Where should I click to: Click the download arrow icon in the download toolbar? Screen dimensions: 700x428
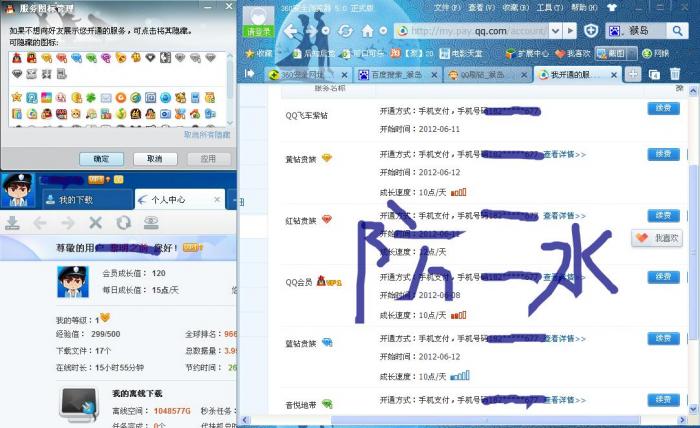click(12, 223)
